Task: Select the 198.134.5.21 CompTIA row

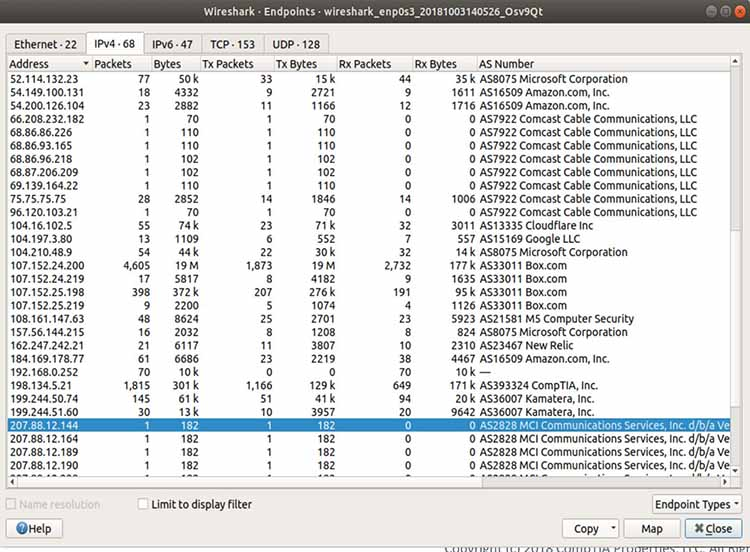Action: coord(369,386)
